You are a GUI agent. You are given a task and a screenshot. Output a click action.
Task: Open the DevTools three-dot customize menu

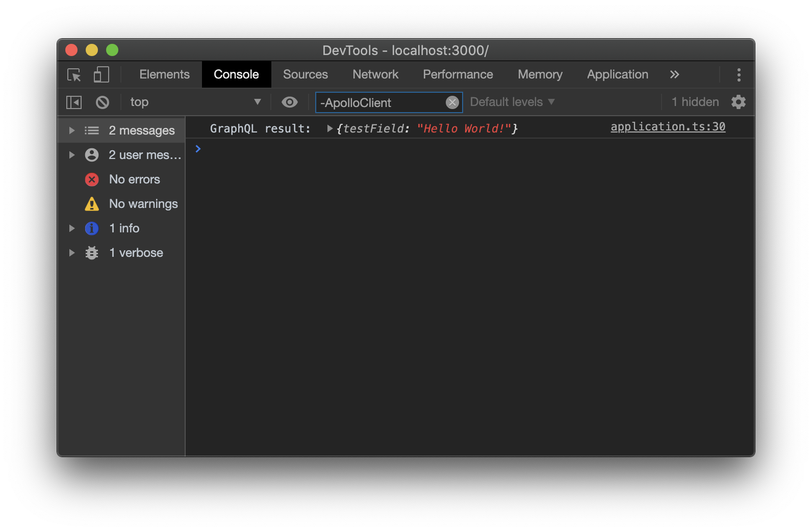click(x=739, y=75)
